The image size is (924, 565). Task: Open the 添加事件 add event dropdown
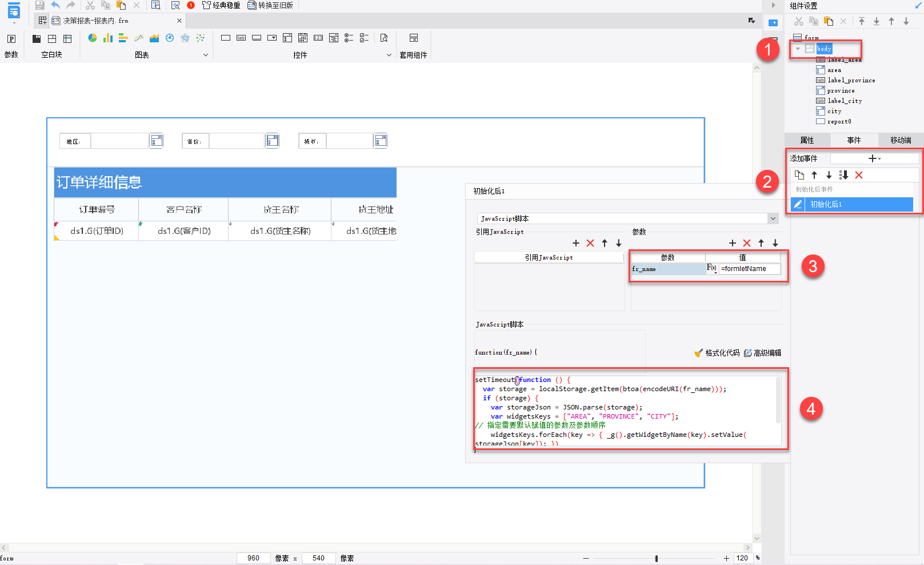874,158
